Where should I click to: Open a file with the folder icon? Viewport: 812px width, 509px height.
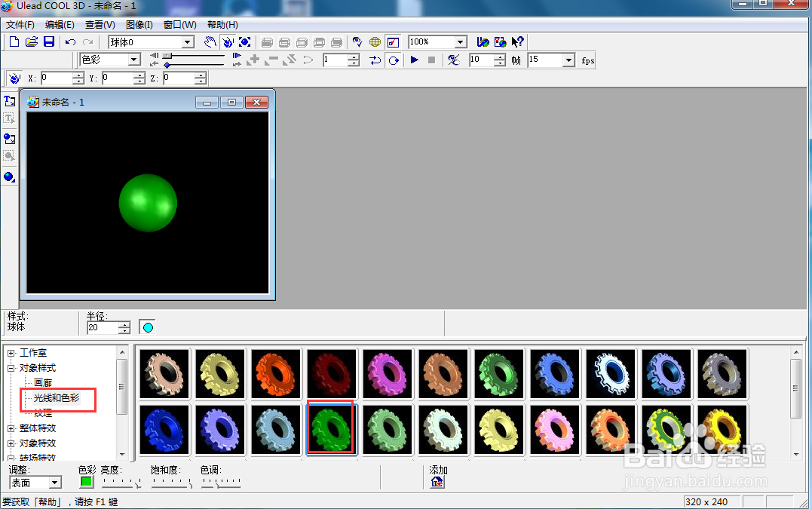point(32,42)
